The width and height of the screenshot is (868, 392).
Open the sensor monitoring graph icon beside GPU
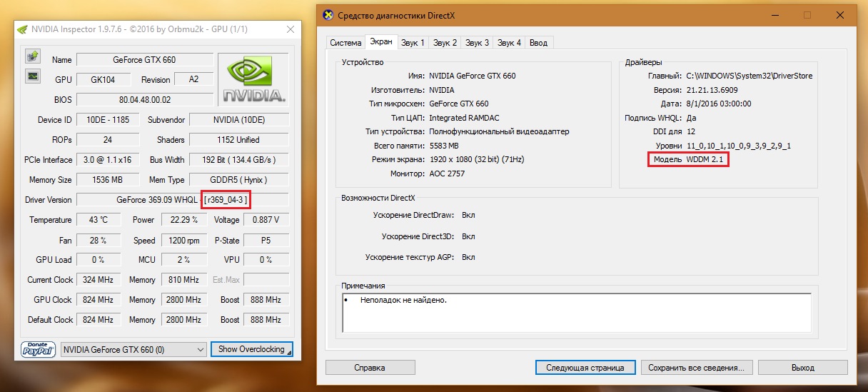pyautogui.click(x=32, y=76)
